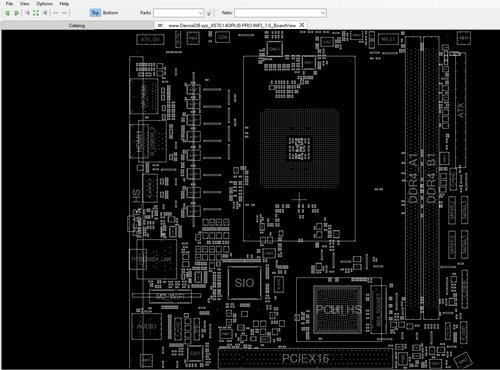
Task: Close the BoardView tab
Action: (x=302, y=25)
